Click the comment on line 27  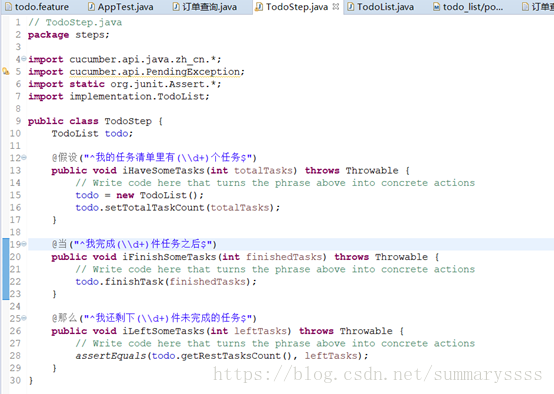click(275, 343)
